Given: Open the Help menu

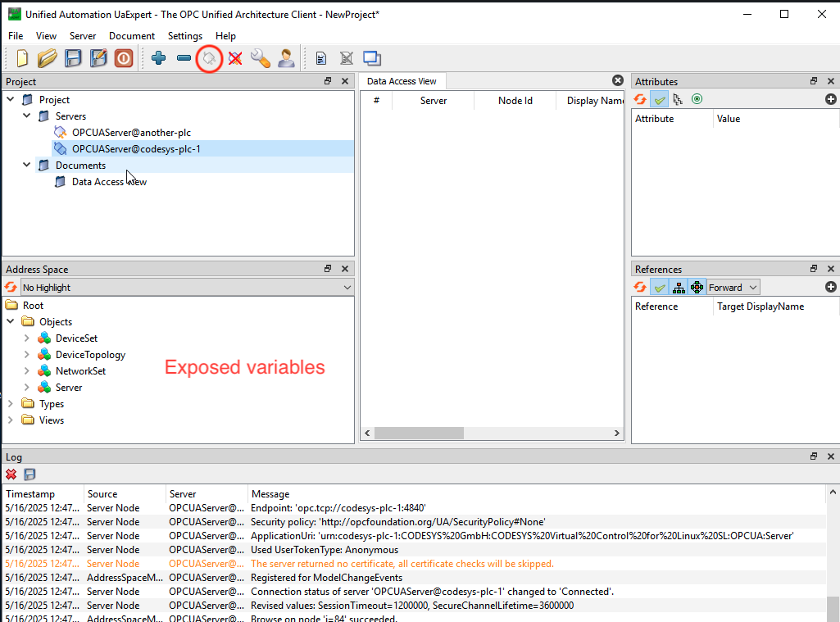Looking at the screenshot, I should [x=225, y=36].
